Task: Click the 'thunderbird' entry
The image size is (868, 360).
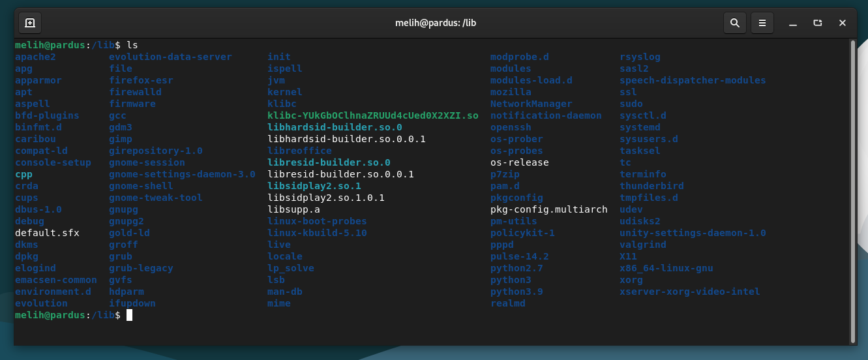Action: 651,186
